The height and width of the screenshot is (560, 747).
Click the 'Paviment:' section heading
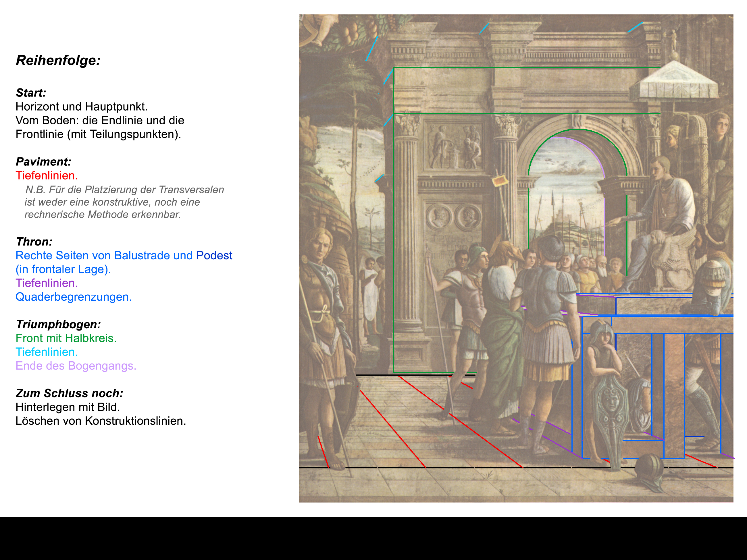pos(43,162)
